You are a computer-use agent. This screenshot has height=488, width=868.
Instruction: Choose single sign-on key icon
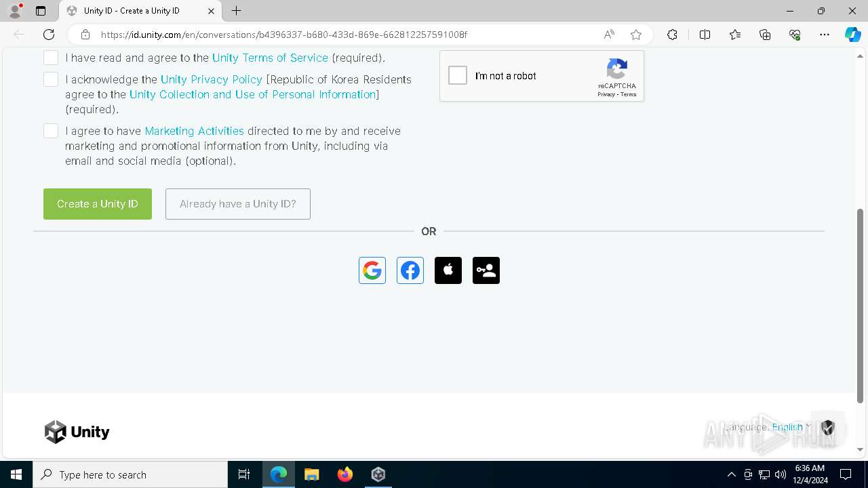(486, 270)
